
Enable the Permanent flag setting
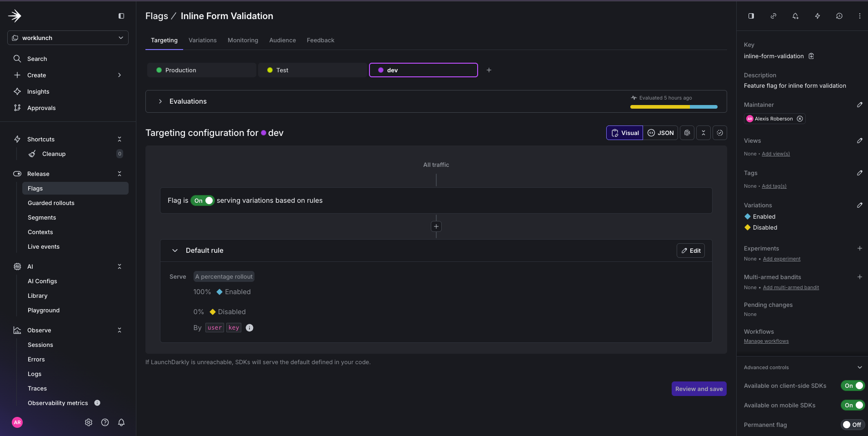[x=852, y=425]
